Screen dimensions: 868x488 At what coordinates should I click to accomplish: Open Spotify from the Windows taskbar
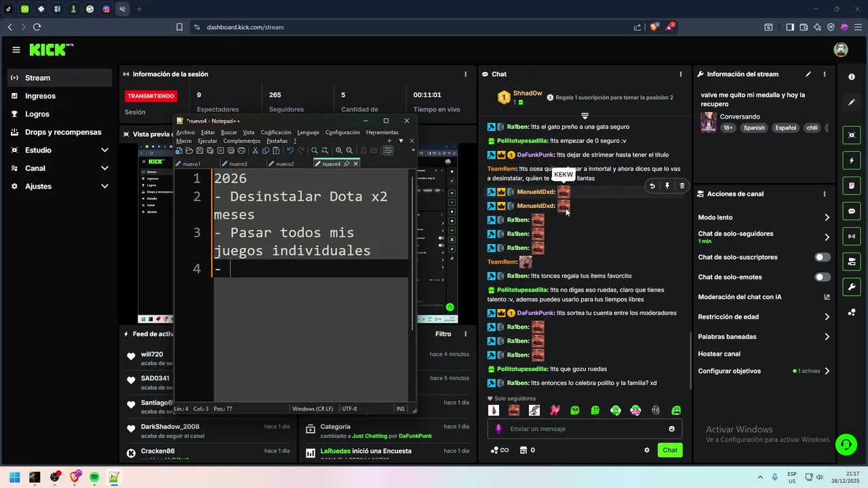(x=94, y=477)
